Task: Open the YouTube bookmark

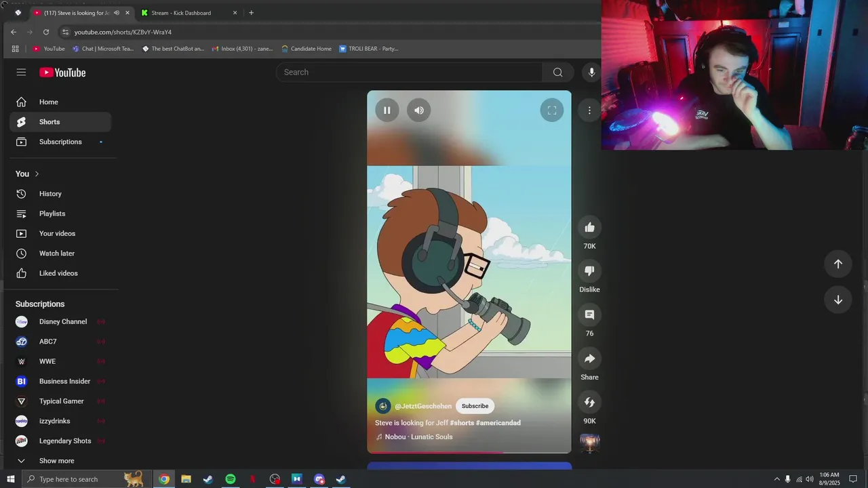Action: click(x=49, y=49)
